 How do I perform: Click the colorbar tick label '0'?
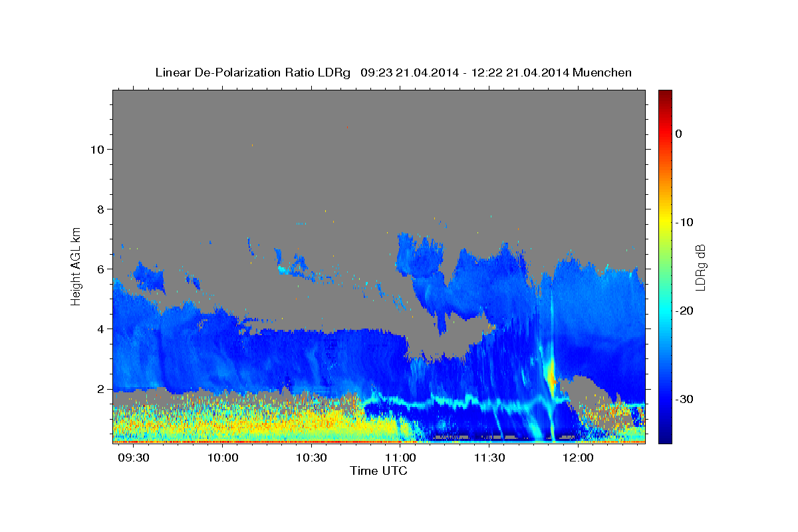pyautogui.click(x=679, y=134)
